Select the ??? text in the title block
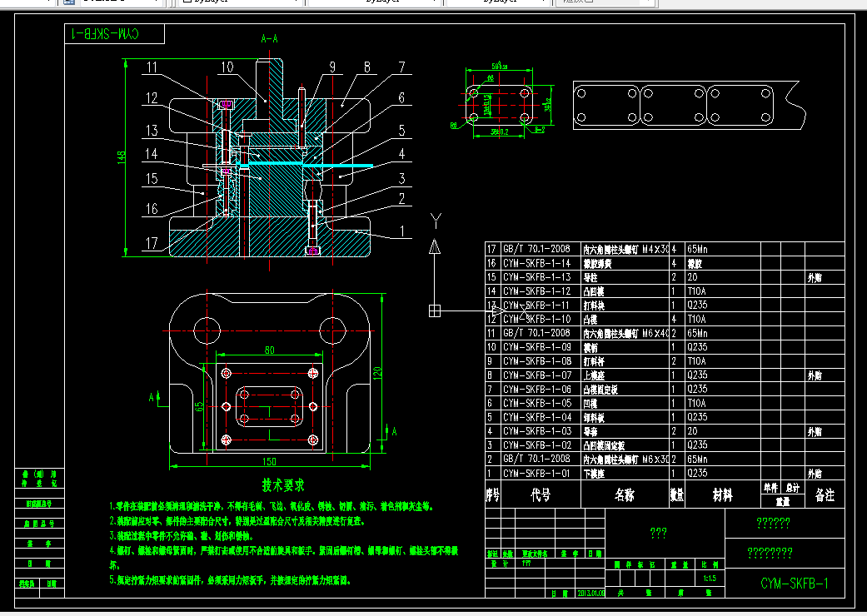The height and width of the screenshot is (616, 867). [x=658, y=533]
